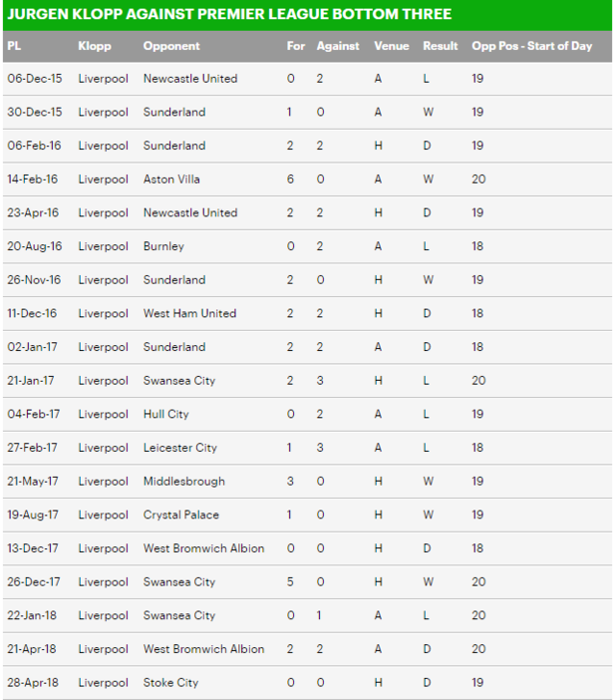Select the 22-Jan-18 date cell
The height and width of the screenshot is (700, 616).
pyautogui.click(x=34, y=615)
